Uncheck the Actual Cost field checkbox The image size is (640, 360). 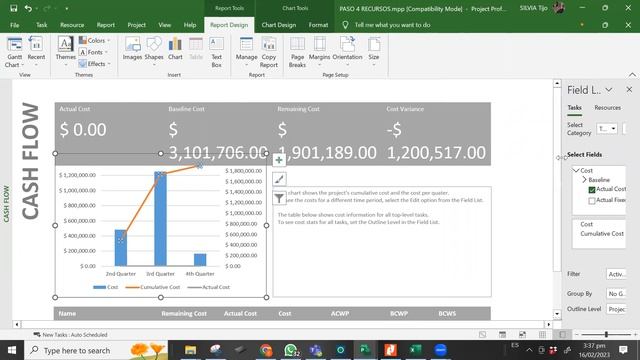pos(592,189)
